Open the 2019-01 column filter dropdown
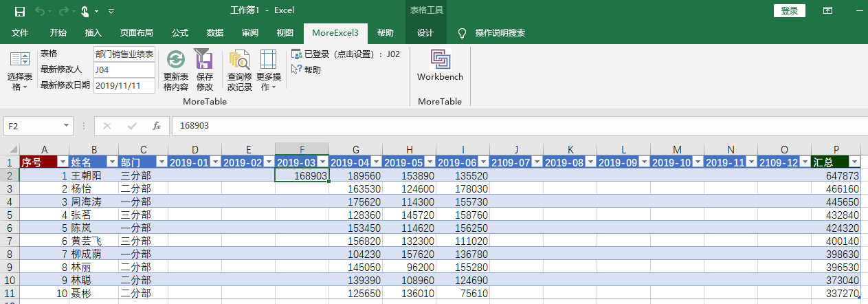 [215, 162]
